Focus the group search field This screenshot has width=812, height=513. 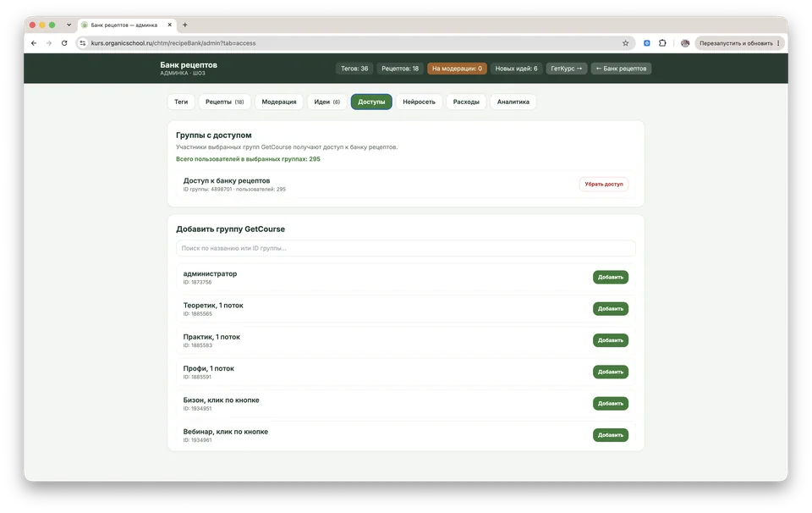pyautogui.click(x=405, y=248)
